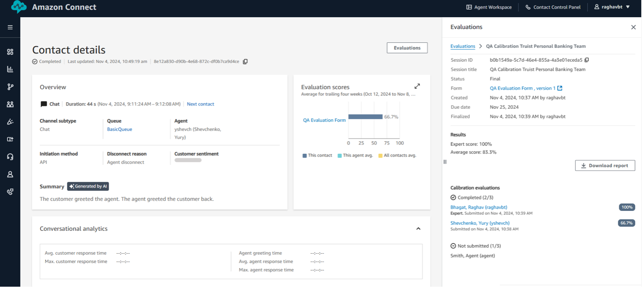Expand the Evaluation scores chart to fullscreen
This screenshot has width=644, height=288.
417,86
